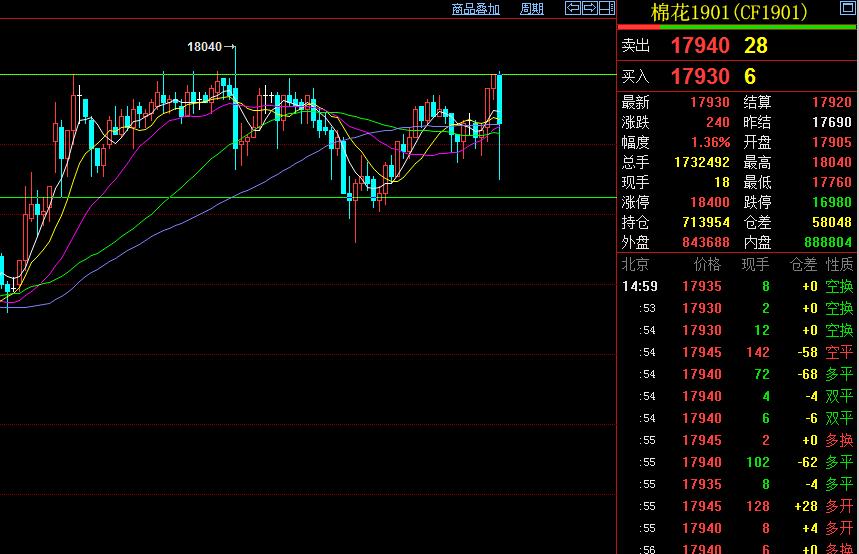Image resolution: width=859 pixels, height=554 pixels.
Task: Click the tick volume 142
Action: 758,352
